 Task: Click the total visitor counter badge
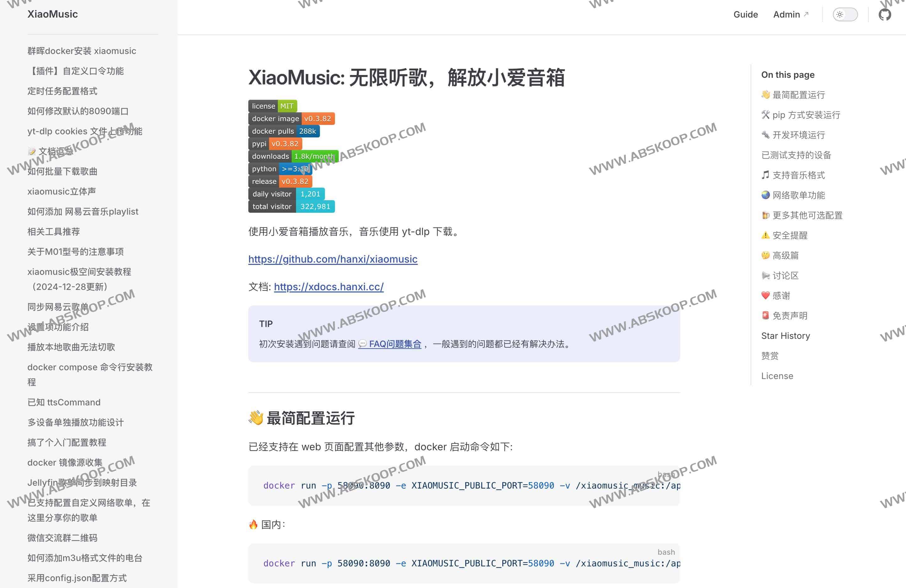pos(291,207)
